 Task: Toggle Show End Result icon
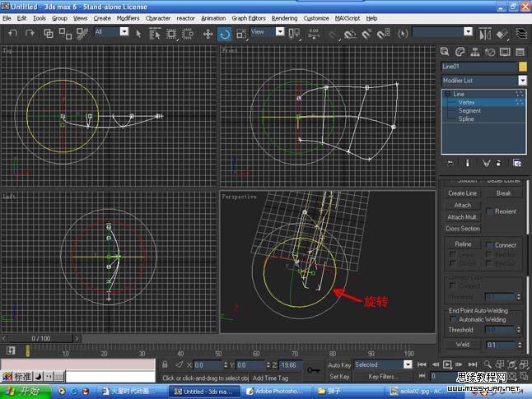(467, 163)
